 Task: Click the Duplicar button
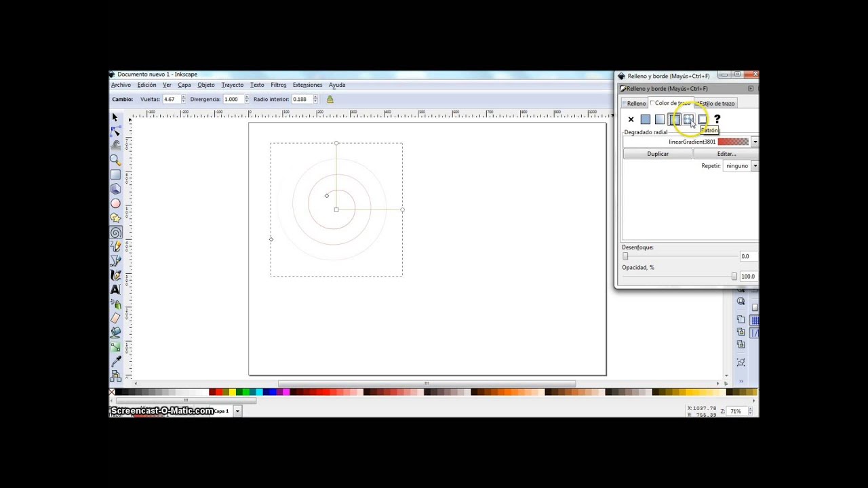point(658,154)
